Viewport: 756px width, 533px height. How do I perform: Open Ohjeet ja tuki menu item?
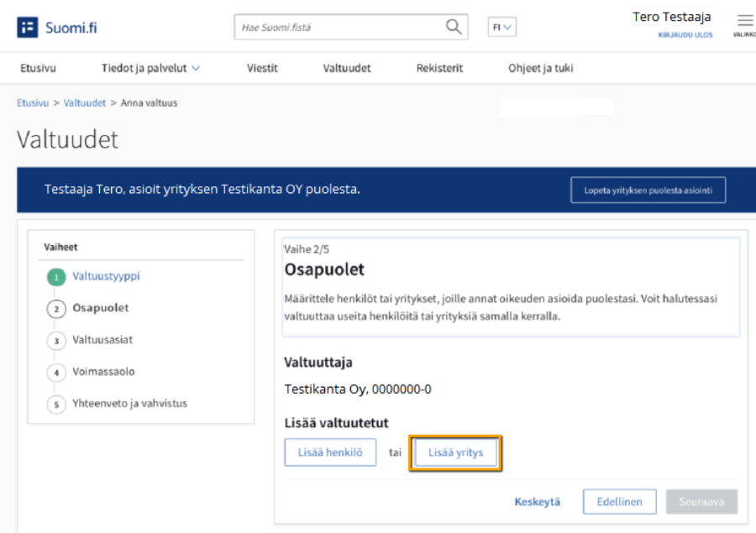click(x=540, y=68)
